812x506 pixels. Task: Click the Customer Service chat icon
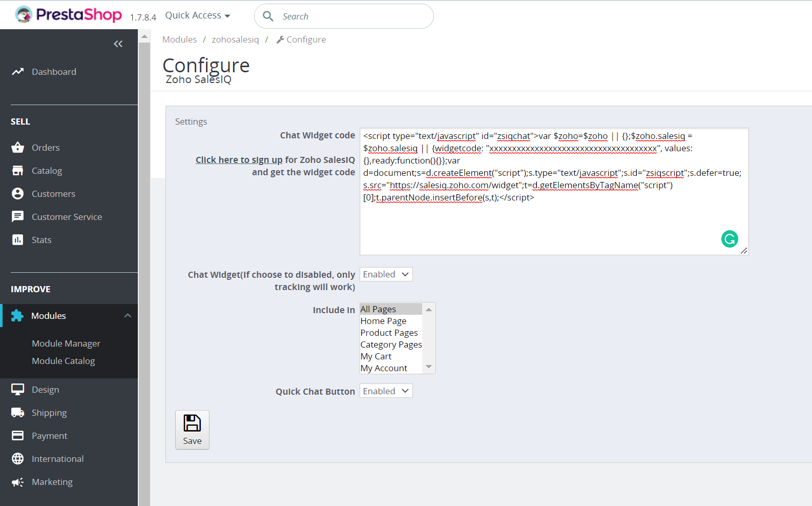(18, 217)
